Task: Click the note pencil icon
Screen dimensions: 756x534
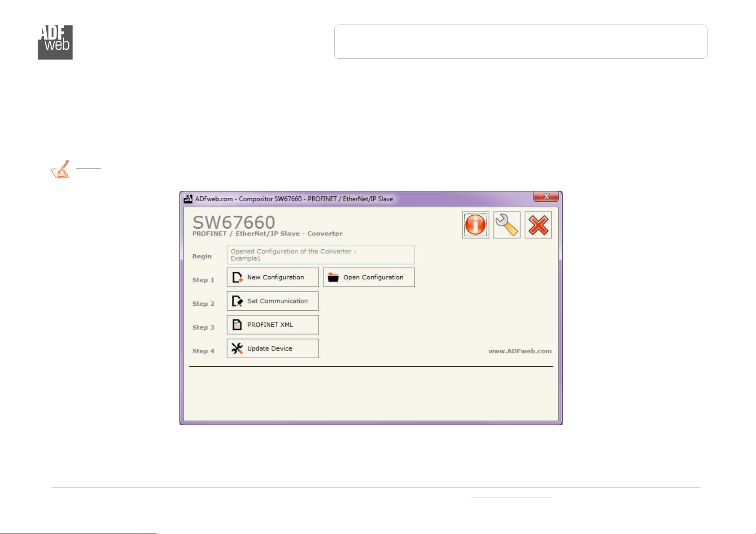Action: point(60,169)
